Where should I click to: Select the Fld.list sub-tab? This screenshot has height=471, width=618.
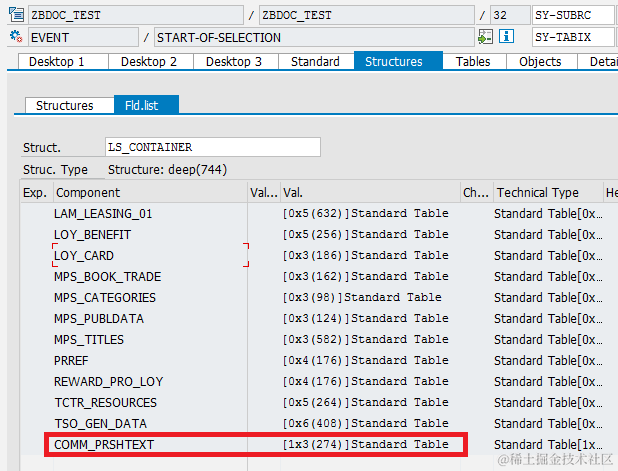point(146,105)
